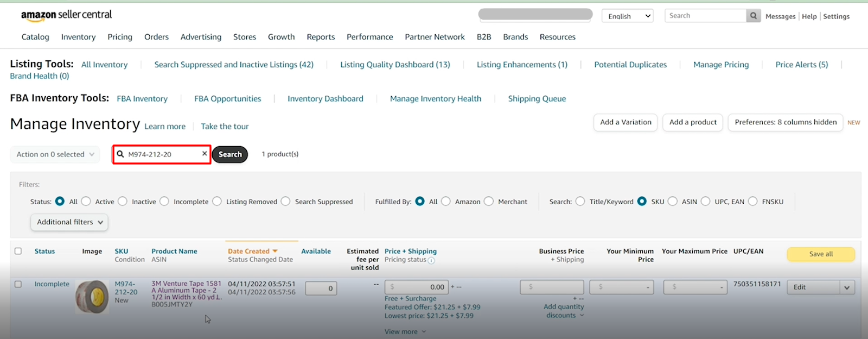Viewport: 868px width, 339px height.
Task: Open the Price Alerts (5) link
Action: click(801, 65)
